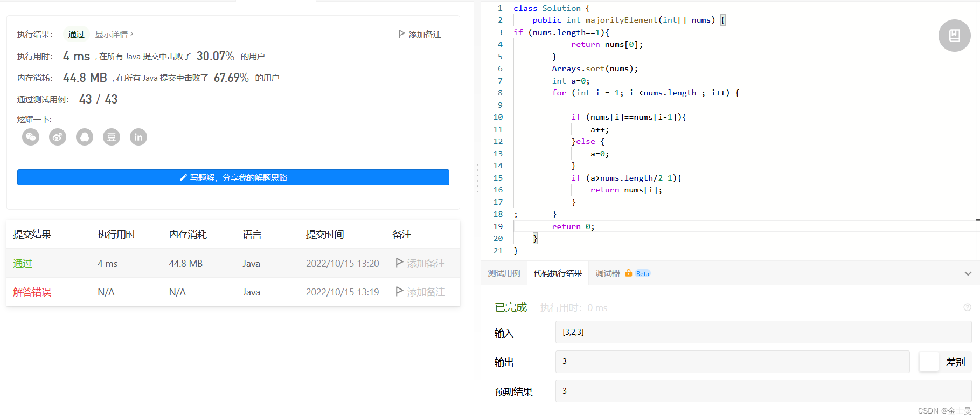Image resolution: width=980 pixels, height=420 pixels.
Task: Select 代码执行结果 tab
Action: pos(558,273)
